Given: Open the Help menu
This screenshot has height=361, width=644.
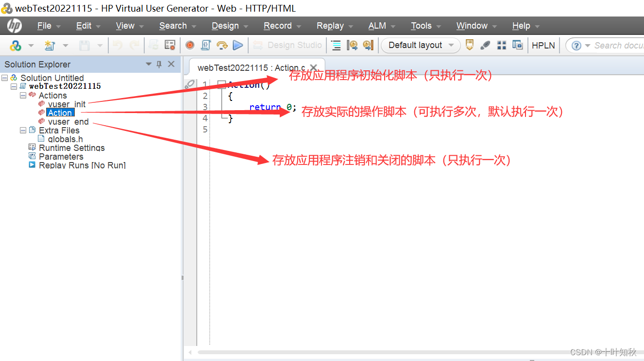Looking at the screenshot, I should [521, 26].
